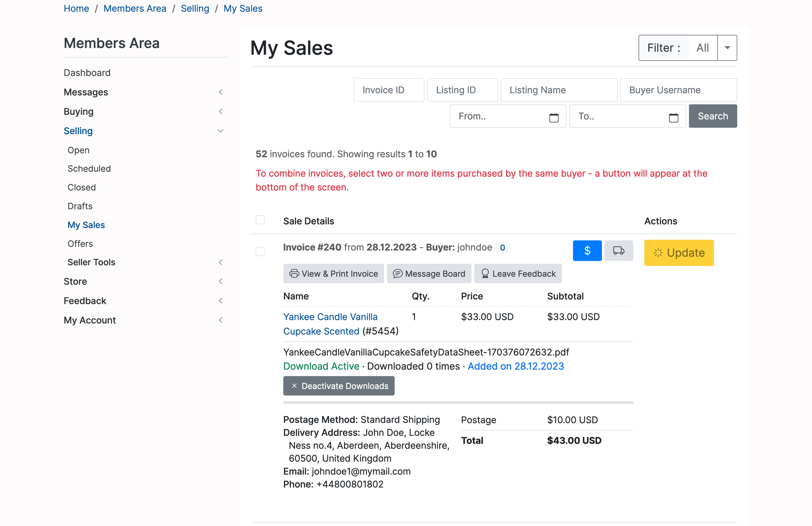Check the select-all Sale Details checkbox
812x526 pixels.
tap(260, 220)
